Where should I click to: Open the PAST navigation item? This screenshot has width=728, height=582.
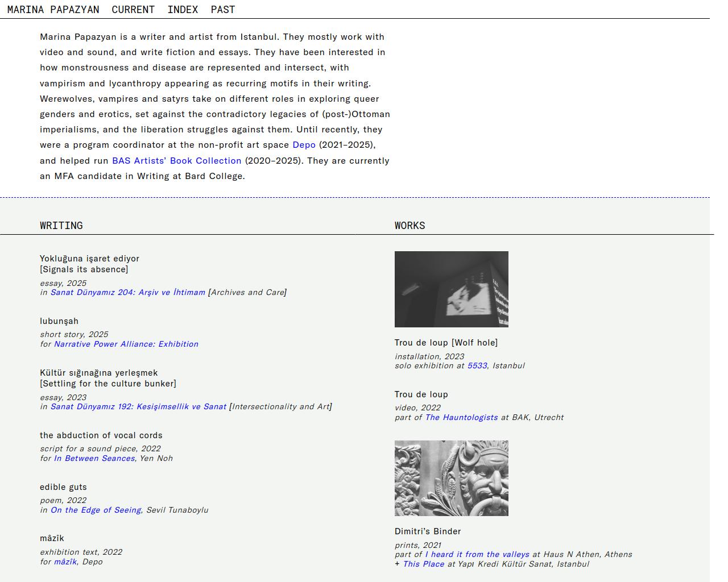click(222, 10)
